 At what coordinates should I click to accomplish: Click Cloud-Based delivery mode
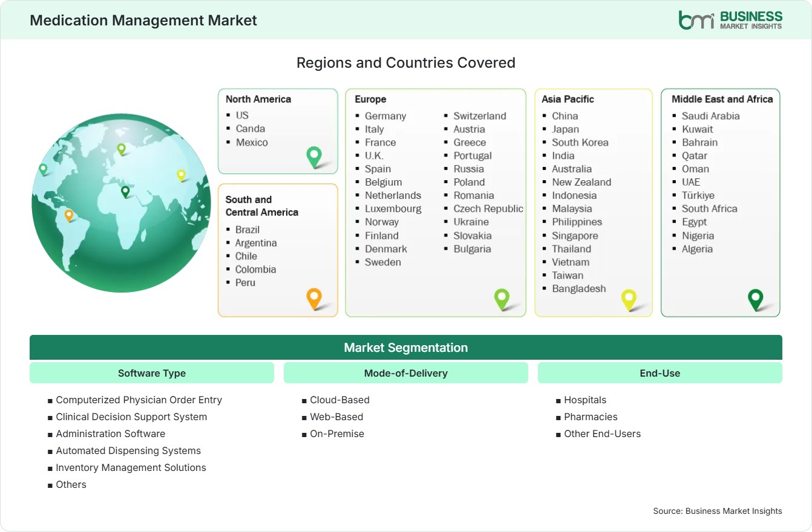pos(339,400)
